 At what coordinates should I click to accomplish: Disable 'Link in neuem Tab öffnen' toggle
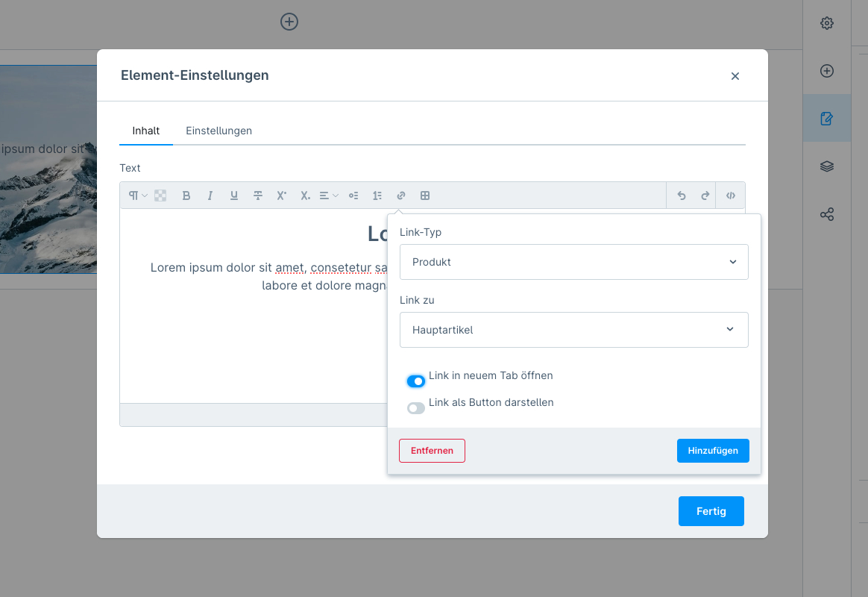[x=416, y=381]
